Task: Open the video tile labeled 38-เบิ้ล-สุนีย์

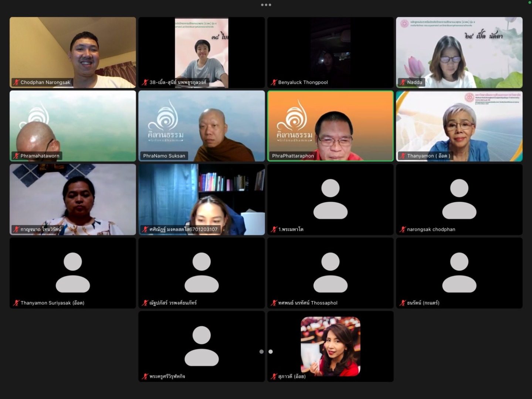Action: 201,52
